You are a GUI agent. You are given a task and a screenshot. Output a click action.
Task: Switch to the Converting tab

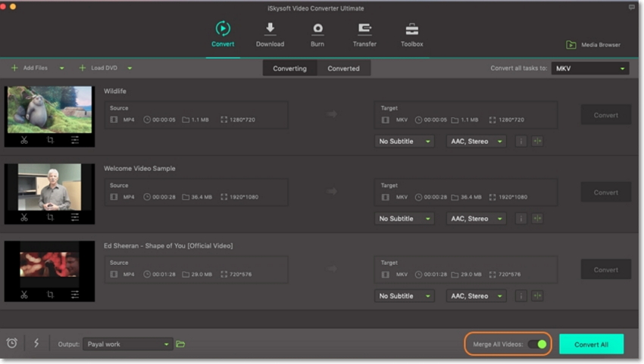click(x=289, y=68)
